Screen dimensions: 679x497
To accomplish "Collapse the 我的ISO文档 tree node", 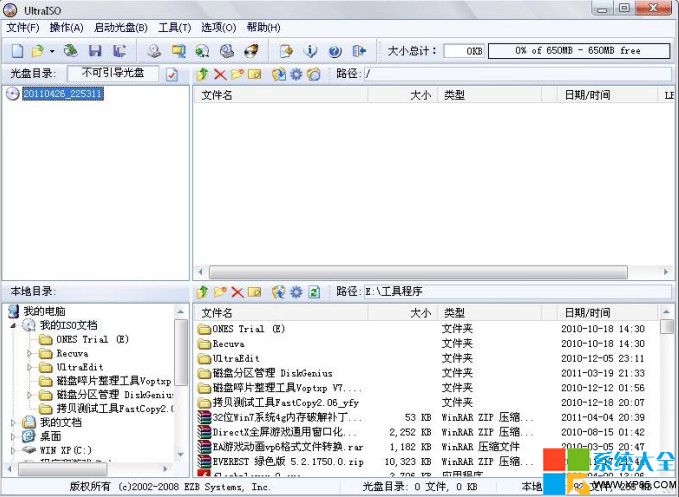I will [14, 325].
